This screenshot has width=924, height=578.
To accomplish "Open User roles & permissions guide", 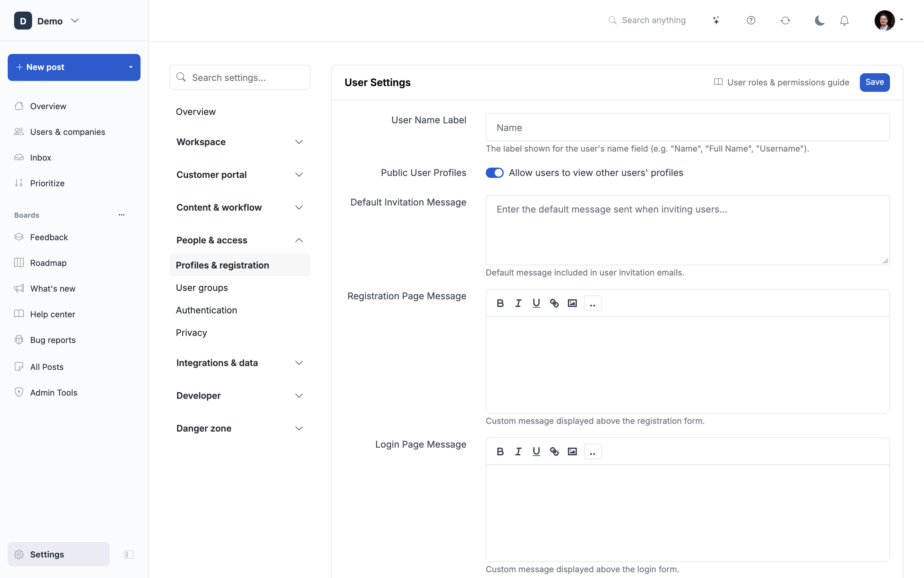I will 781,83.
